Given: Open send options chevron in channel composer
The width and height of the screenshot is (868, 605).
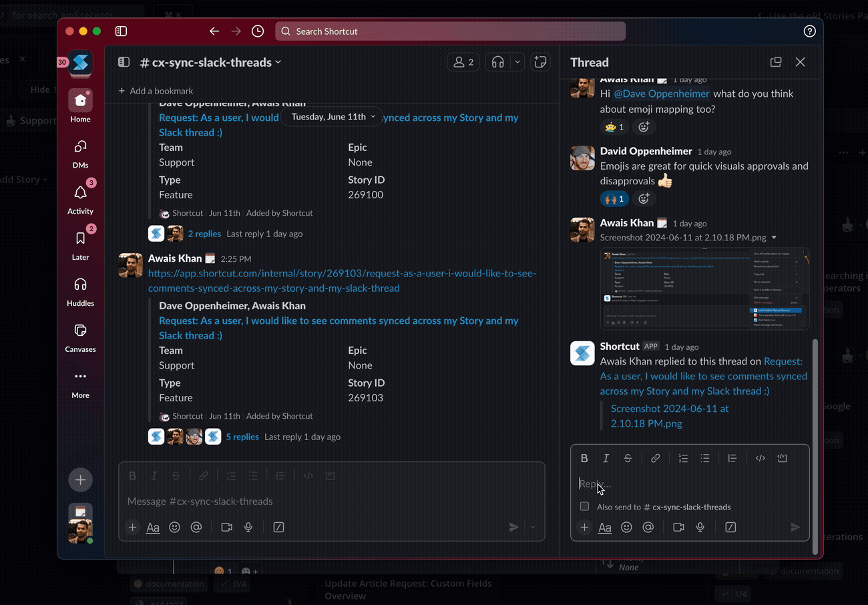Looking at the screenshot, I should tap(533, 527).
